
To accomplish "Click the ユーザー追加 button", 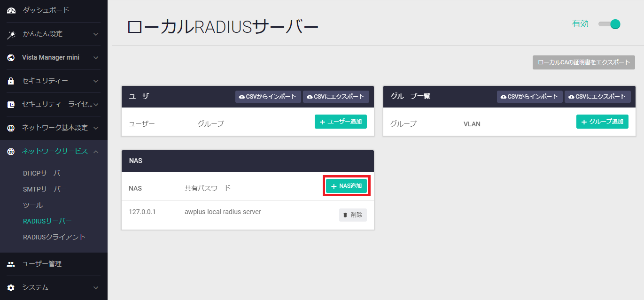I will click(x=341, y=122).
